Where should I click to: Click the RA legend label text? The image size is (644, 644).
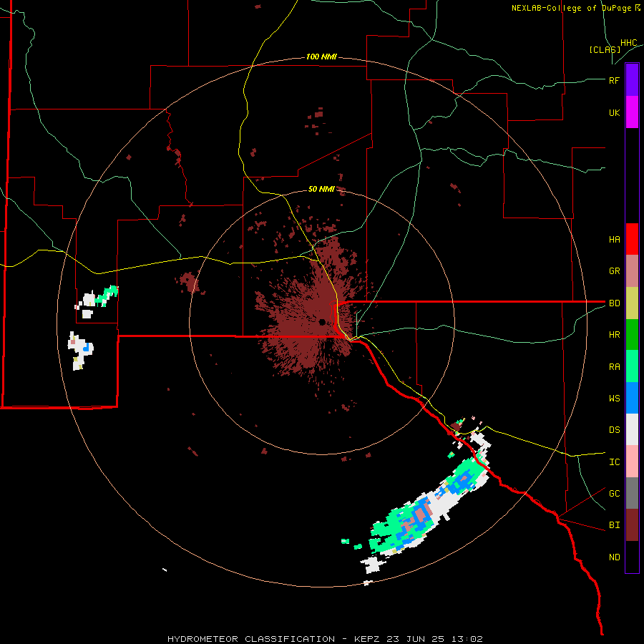click(x=614, y=367)
